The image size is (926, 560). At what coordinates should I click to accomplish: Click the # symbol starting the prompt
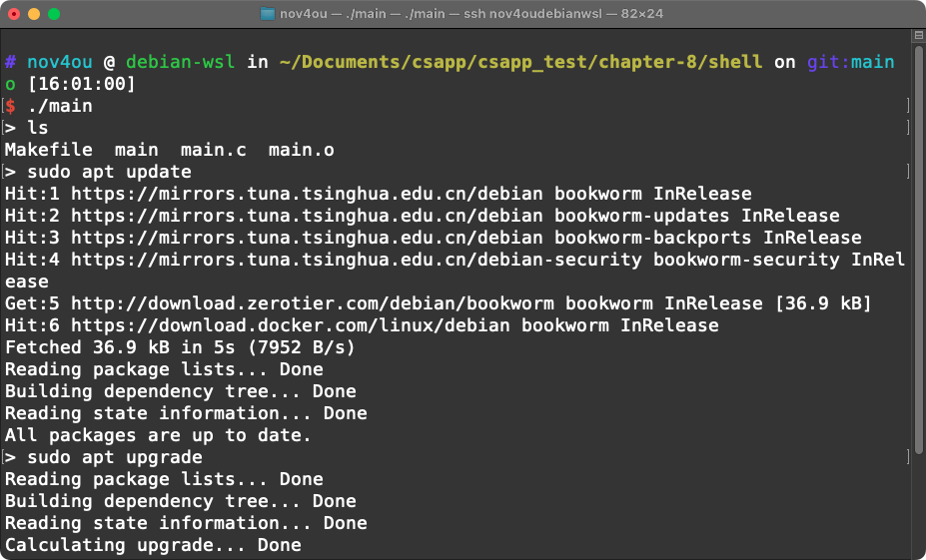tap(10, 62)
